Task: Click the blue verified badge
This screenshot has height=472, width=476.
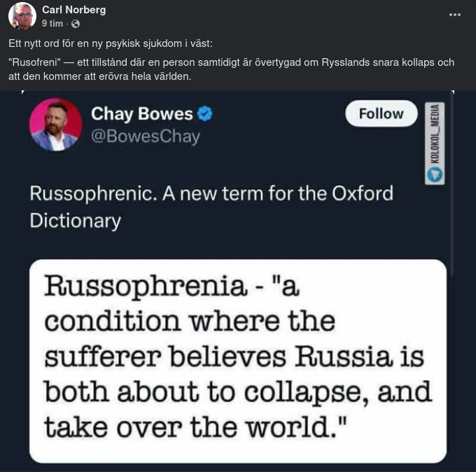Action: (205, 113)
